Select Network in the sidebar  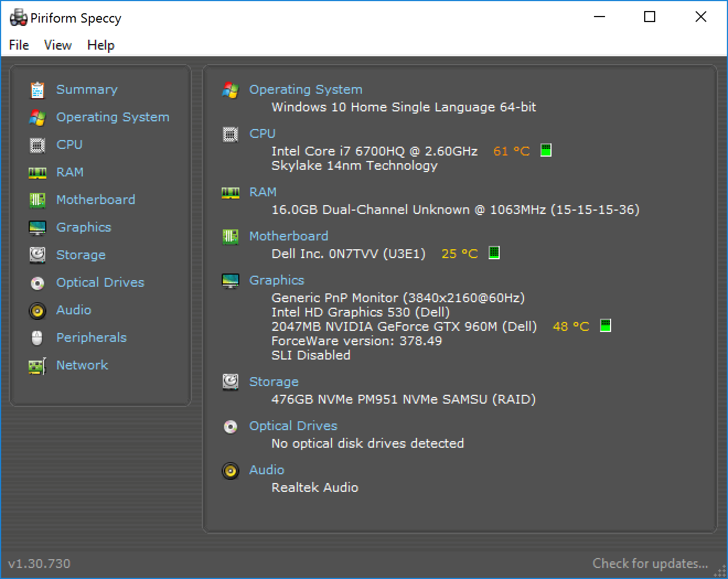click(x=82, y=365)
